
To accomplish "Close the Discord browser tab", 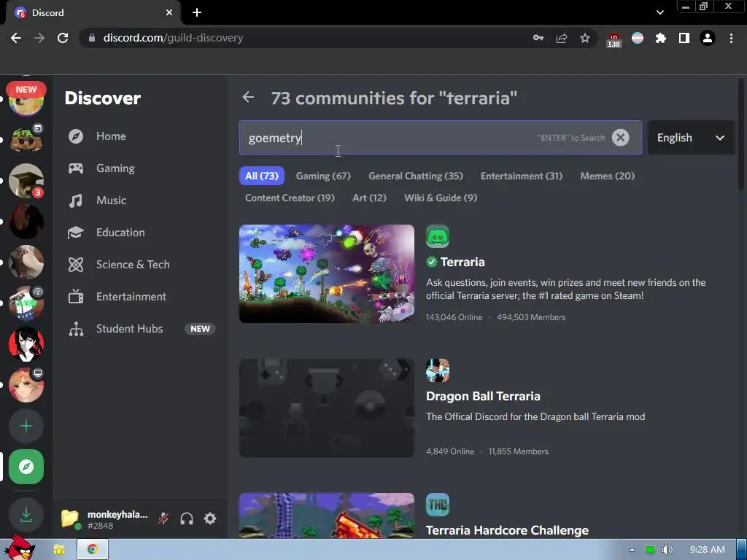I will click(x=169, y=12).
